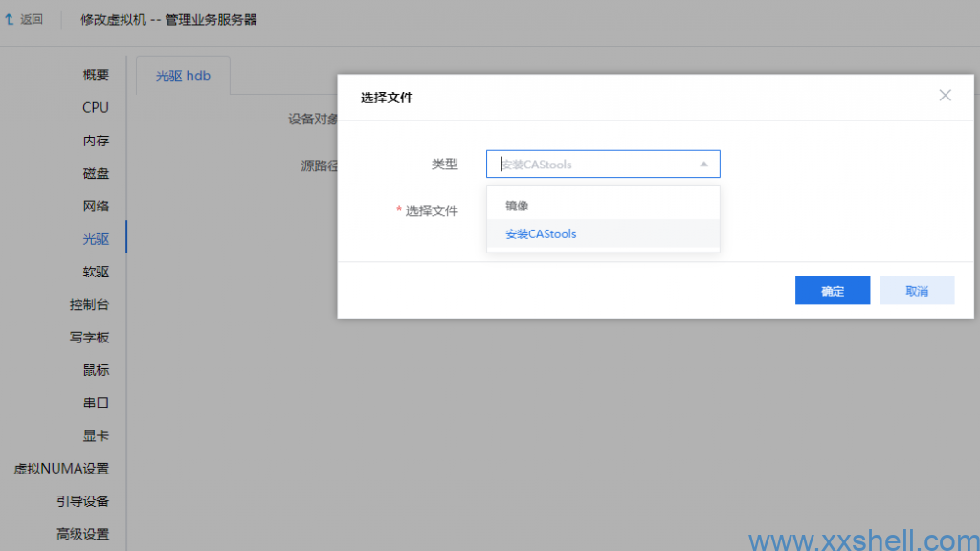
Task: Open the 网络 network settings
Action: click(96, 206)
